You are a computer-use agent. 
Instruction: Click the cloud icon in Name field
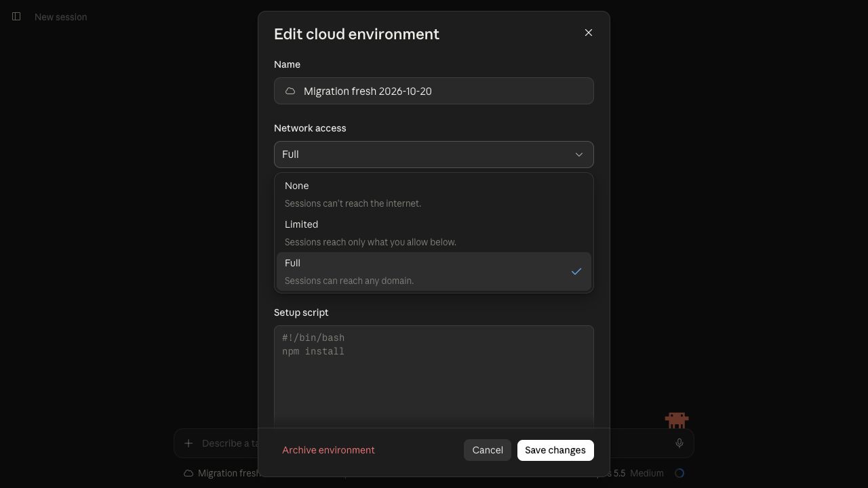[x=290, y=91]
